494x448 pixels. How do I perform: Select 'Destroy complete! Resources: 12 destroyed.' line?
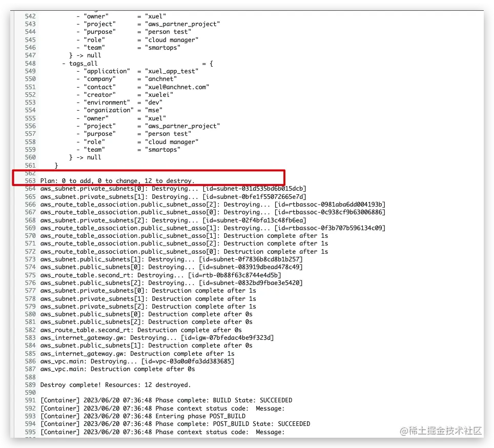pyautogui.click(x=115, y=385)
